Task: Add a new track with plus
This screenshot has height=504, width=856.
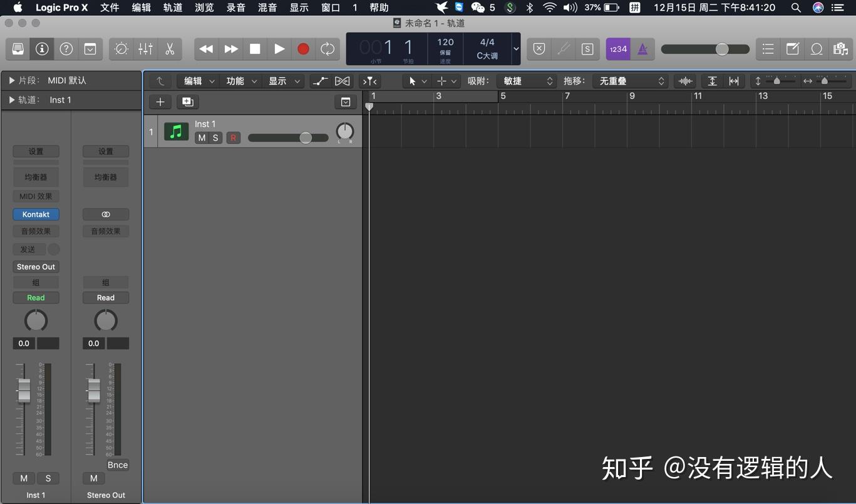Action: pyautogui.click(x=160, y=101)
